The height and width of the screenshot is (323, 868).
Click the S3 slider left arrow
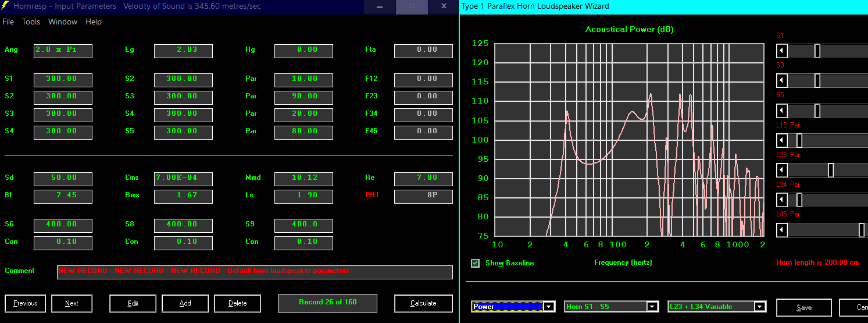[782, 80]
